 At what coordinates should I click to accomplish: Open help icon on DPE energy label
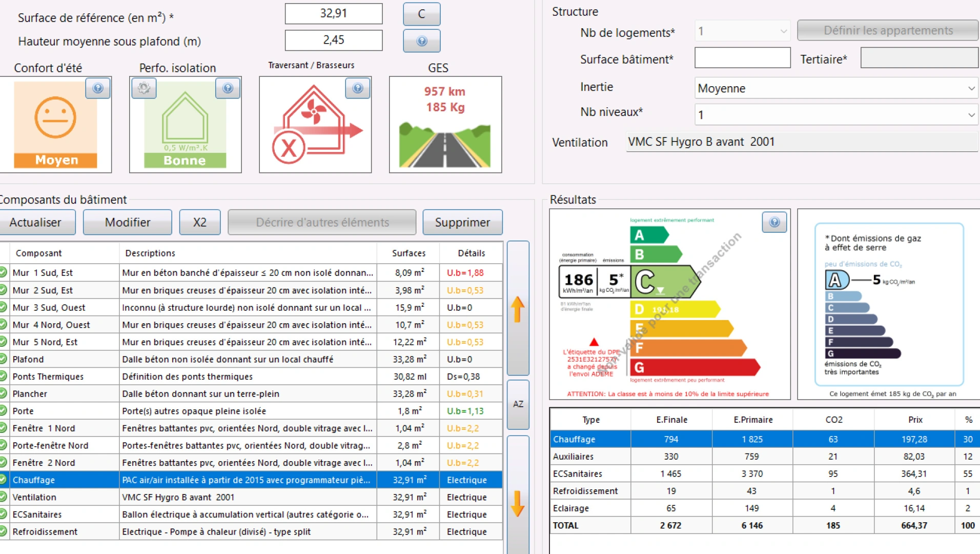click(x=774, y=222)
